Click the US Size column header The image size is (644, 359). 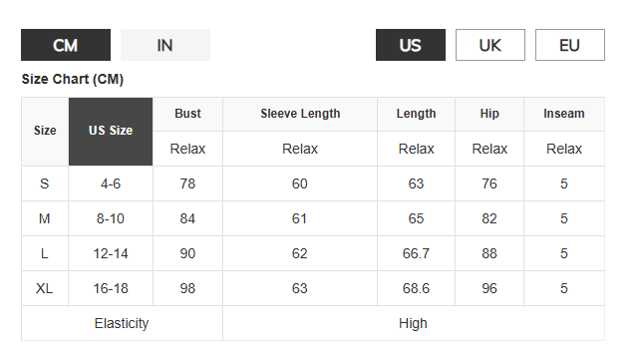111,132
